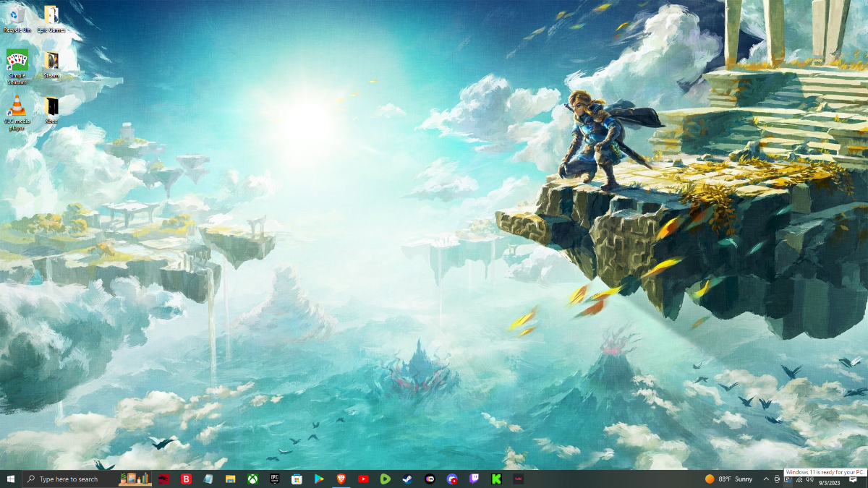Open the red YouTube taskbar icon
The image size is (868, 488).
pos(363,479)
